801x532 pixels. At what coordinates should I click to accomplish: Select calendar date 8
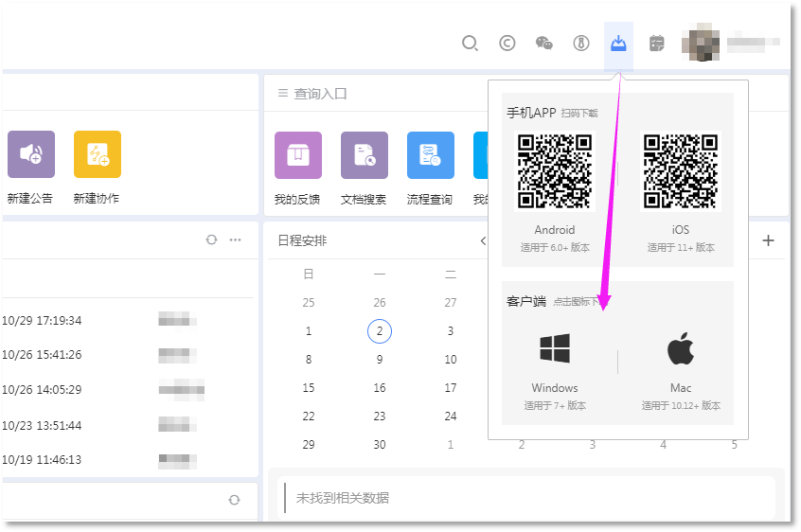tap(309, 360)
